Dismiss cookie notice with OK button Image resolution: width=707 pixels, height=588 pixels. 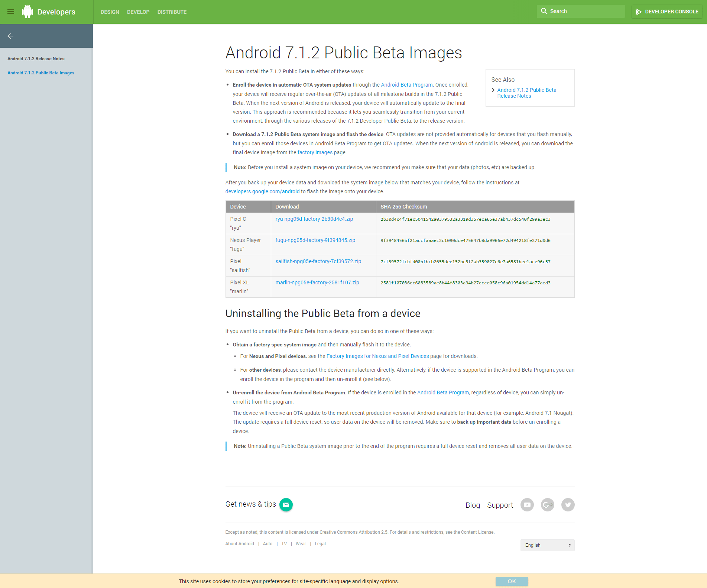[x=512, y=581]
